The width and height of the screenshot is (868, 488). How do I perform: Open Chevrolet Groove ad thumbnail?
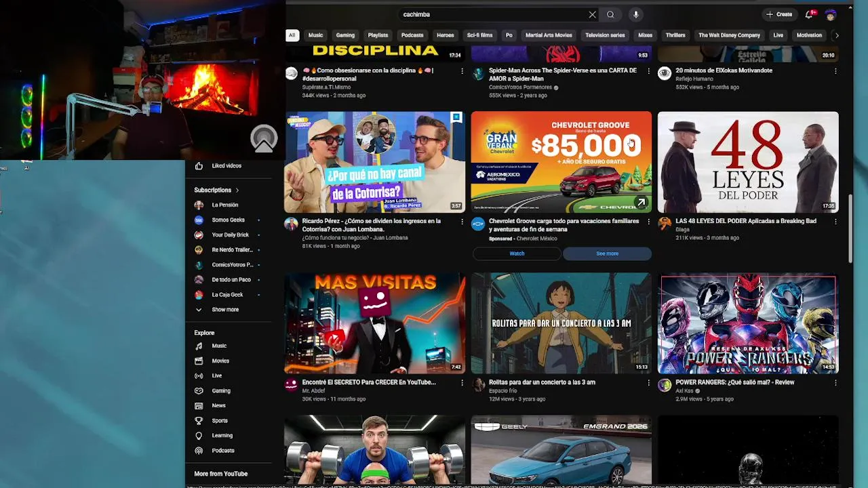[x=561, y=162]
